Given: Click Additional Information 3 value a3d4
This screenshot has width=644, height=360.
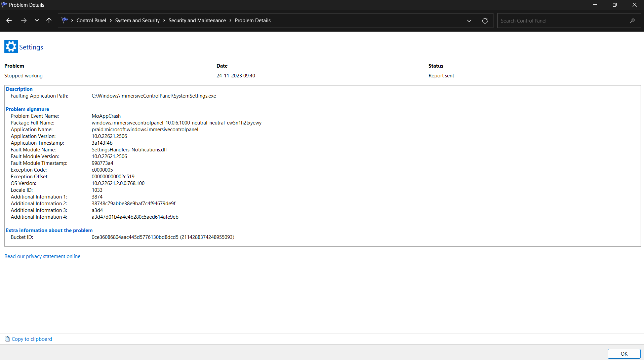Looking at the screenshot, I should [x=97, y=210].
